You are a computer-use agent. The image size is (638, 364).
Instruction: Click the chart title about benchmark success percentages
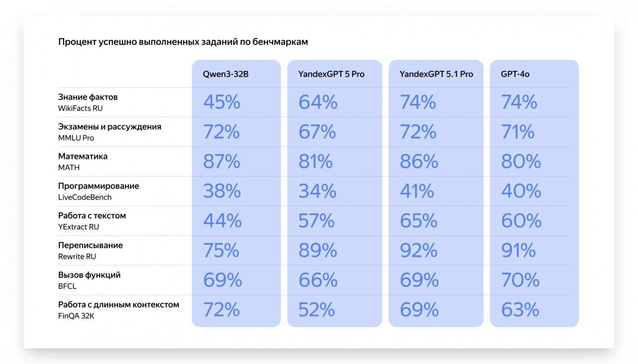183,42
